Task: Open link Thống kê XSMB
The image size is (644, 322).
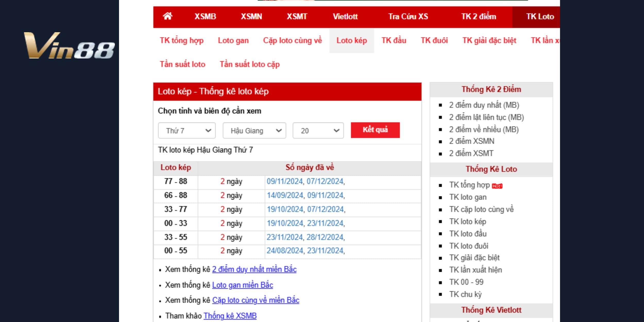Action: pyautogui.click(x=230, y=316)
